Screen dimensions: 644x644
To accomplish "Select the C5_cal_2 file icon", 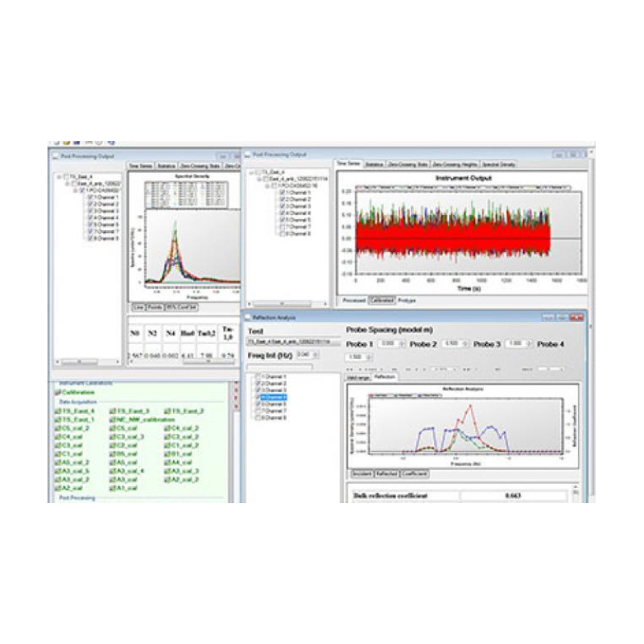I will 58,428.
